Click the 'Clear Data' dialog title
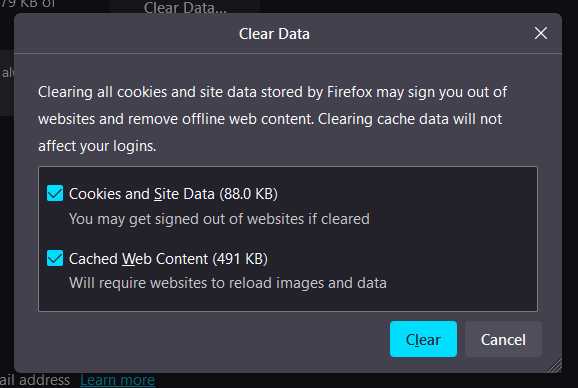 tap(274, 34)
